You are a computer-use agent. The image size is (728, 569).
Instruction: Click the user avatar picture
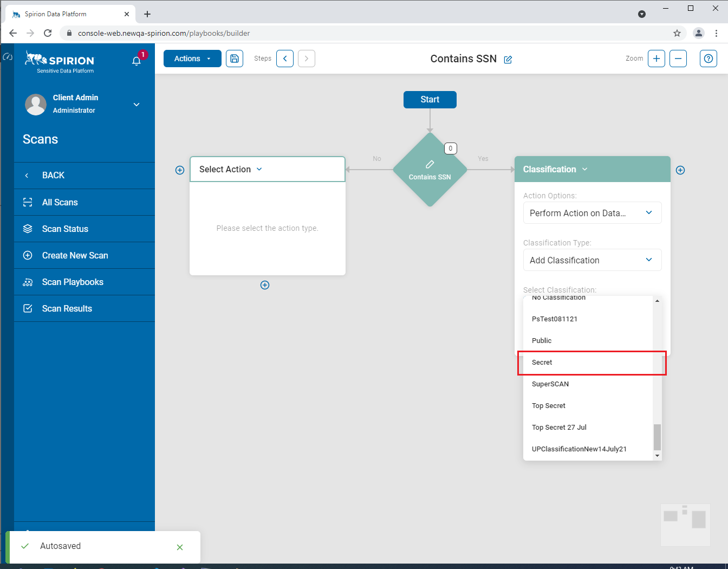coord(36,104)
